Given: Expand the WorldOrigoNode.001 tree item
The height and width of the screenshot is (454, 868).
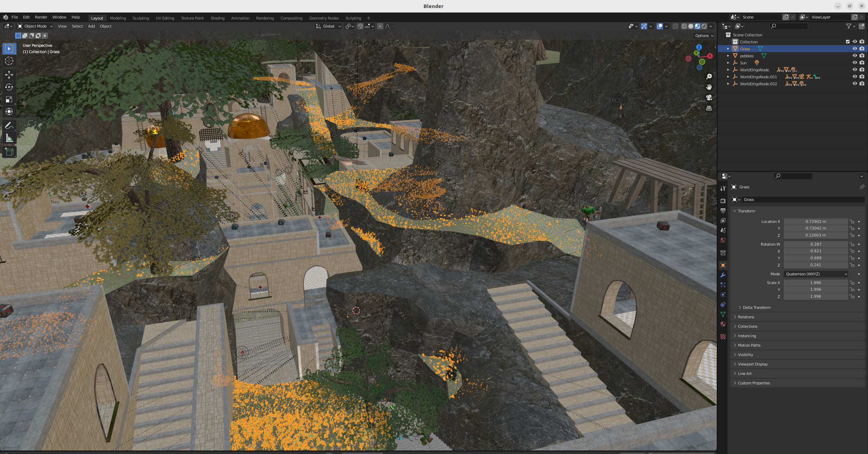Looking at the screenshot, I should click(728, 77).
